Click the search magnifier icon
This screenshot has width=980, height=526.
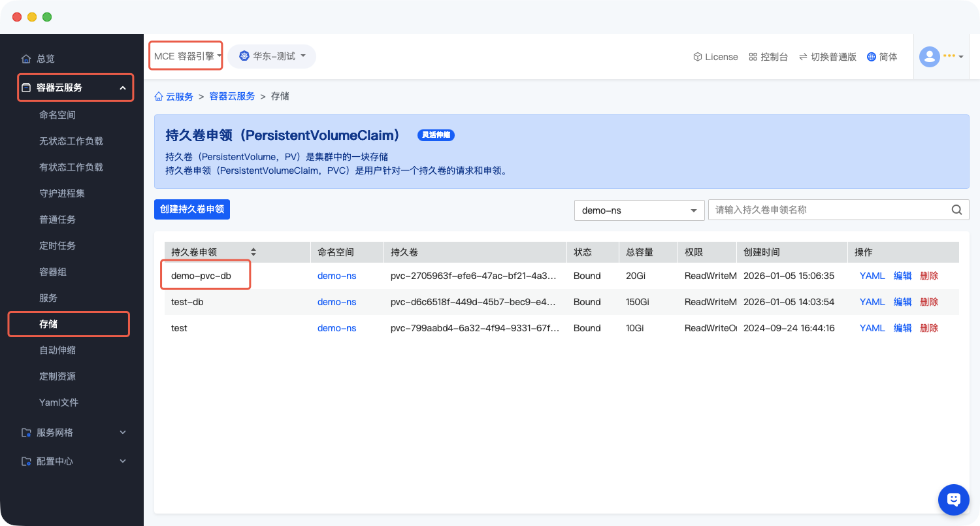pos(956,210)
